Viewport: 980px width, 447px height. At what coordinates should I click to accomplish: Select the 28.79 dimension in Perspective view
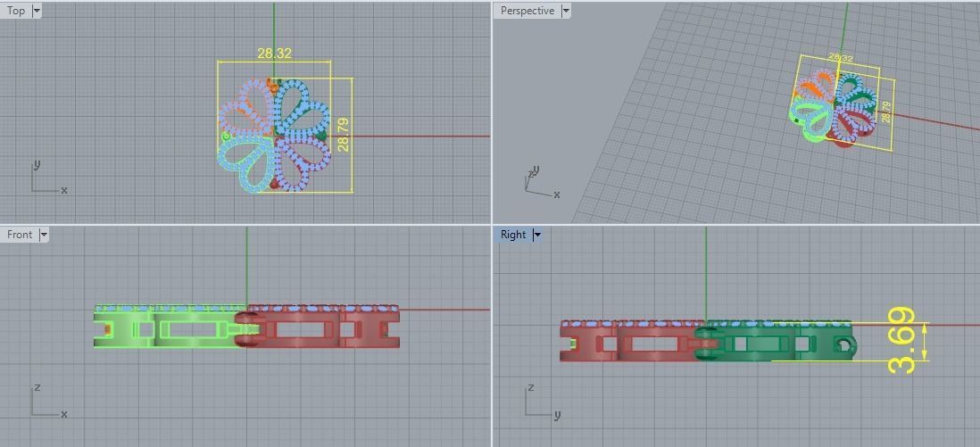pyautogui.click(x=886, y=112)
